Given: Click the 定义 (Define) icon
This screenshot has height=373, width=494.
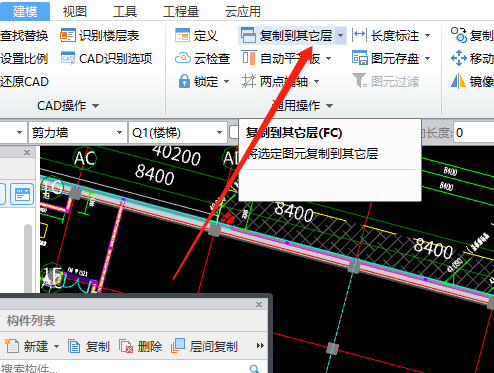Looking at the screenshot, I should [183, 35].
